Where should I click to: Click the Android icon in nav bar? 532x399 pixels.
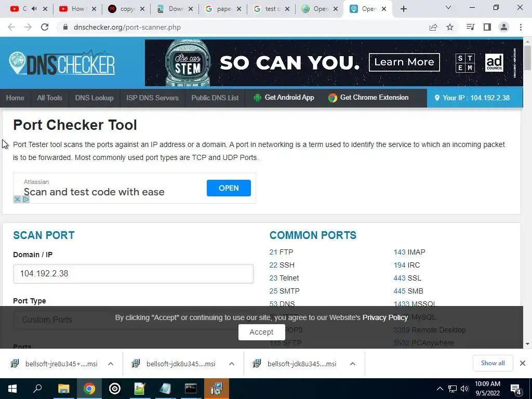point(258,98)
